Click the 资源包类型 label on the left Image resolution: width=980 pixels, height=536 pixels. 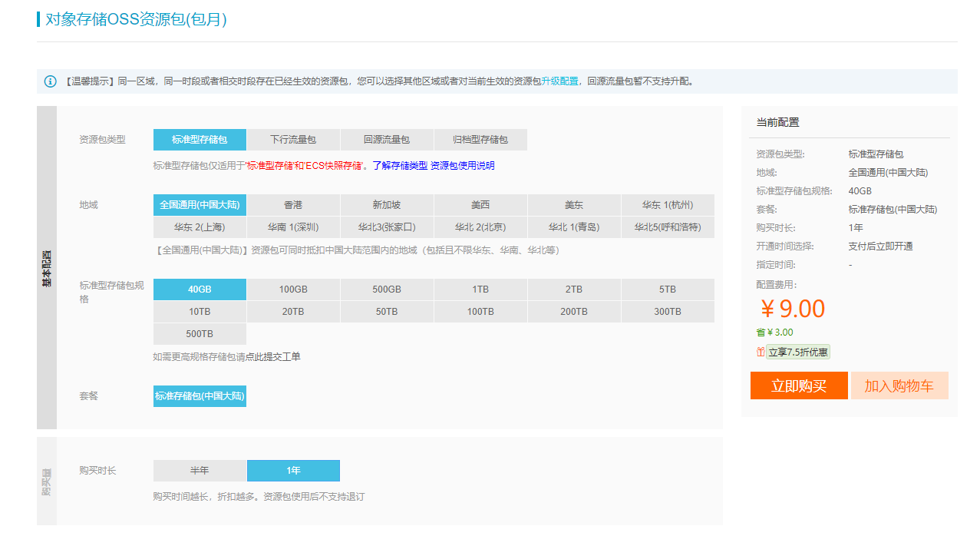[102, 140]
